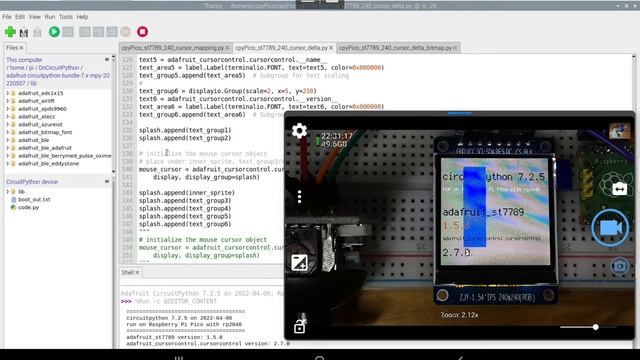Close the cursor_mapping.py tab
This screenshot has height=360, width=640.
point(227,48)
